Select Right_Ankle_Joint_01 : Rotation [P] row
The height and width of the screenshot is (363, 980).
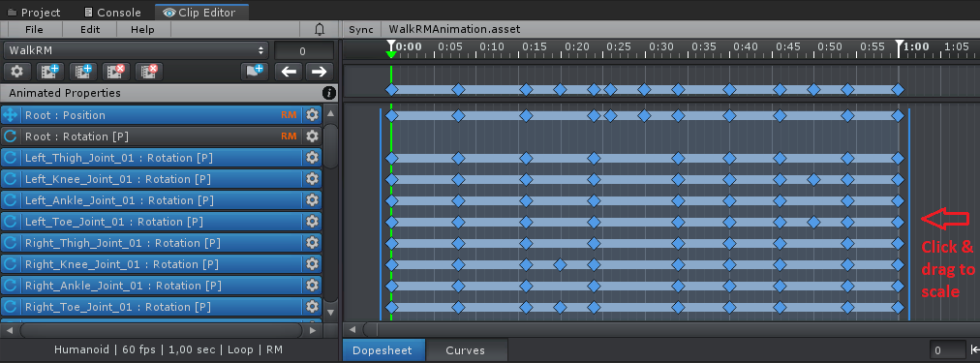pyautogui.click(x=162, y=285)
